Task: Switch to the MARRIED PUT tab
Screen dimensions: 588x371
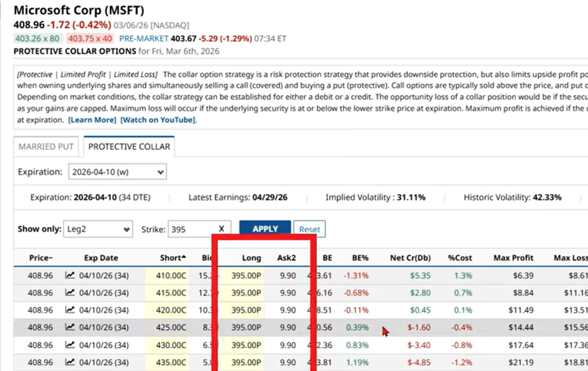Action: [45, 147]
